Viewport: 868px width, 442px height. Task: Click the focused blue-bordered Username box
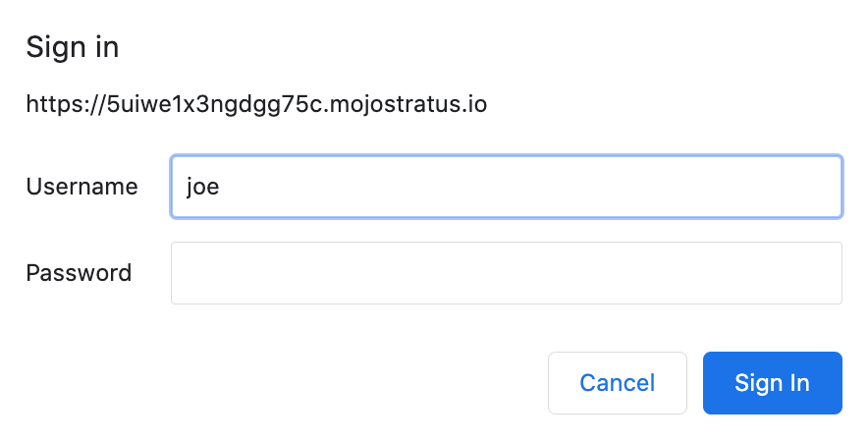click(x=507, y=187)
